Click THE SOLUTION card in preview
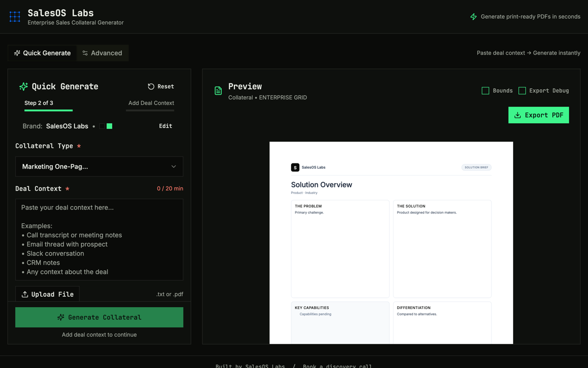This screenshot has height=368, width=588. [x=442, y=249]
